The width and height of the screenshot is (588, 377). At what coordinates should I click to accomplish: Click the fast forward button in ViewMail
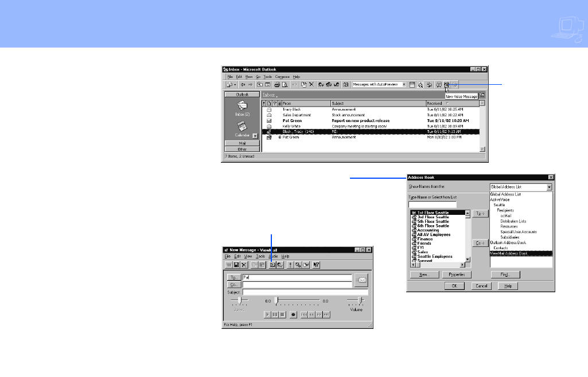click(x=319, y=315)
